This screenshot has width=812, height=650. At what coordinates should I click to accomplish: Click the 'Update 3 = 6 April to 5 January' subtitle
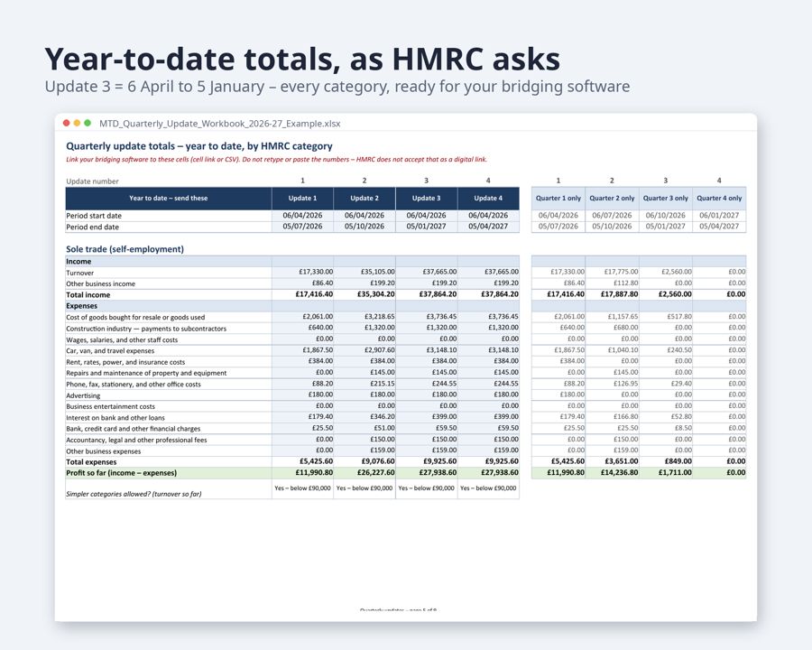pos(337,86)
